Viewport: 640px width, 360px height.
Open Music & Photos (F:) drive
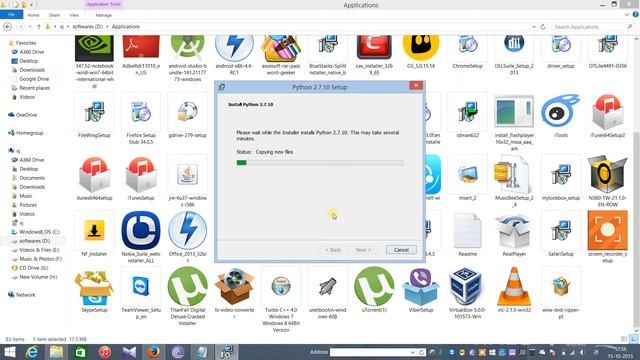click(x=40, y=259)
